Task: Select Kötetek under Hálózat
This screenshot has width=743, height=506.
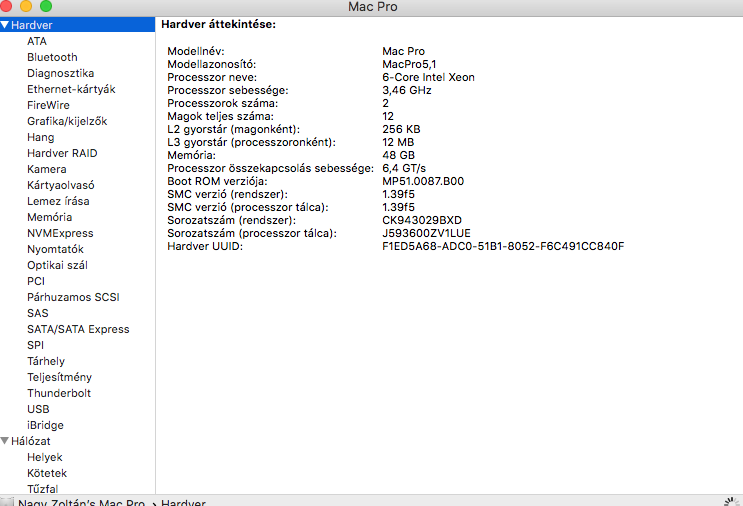Action: point(47,473)
